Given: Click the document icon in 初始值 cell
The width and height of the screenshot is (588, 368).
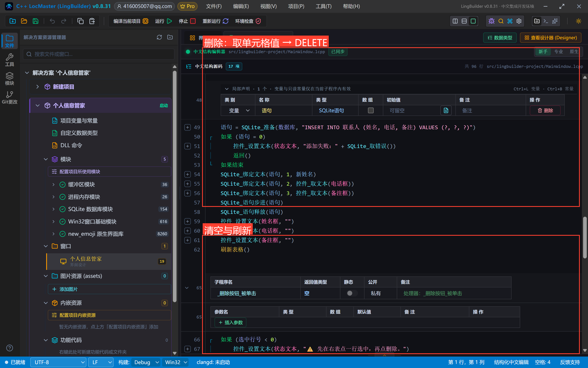Looking at the screenshot, I should 446,110.
